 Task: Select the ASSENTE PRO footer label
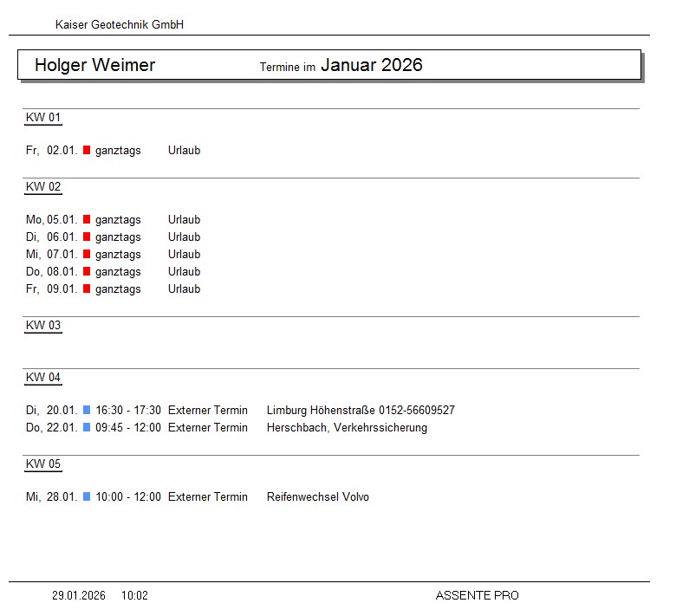tap(477, 595)
